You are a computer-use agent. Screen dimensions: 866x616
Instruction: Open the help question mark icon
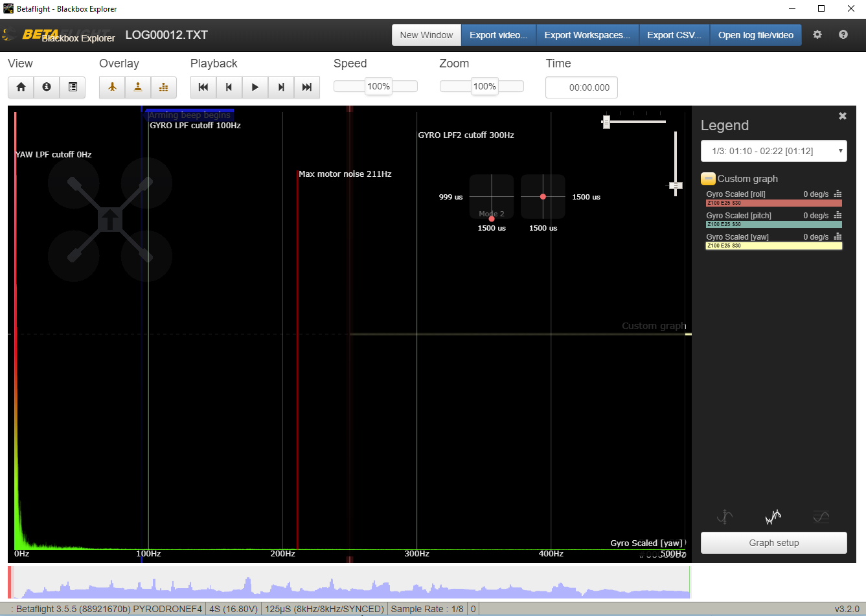coord(843,35)
